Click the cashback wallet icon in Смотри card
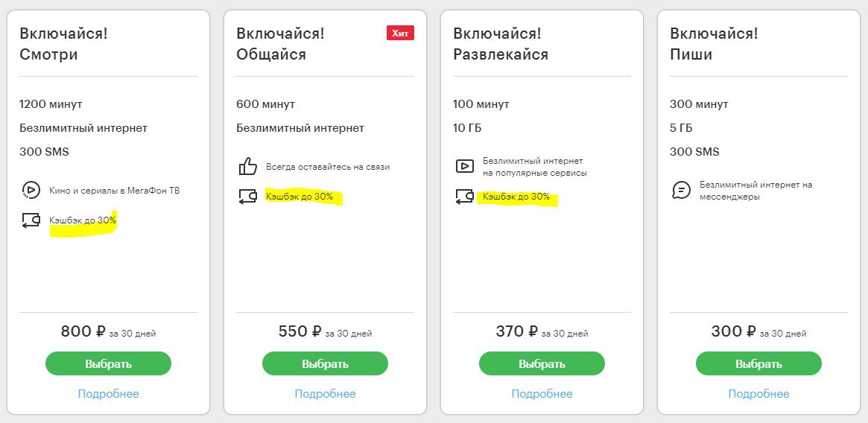 tap(31, 220)
